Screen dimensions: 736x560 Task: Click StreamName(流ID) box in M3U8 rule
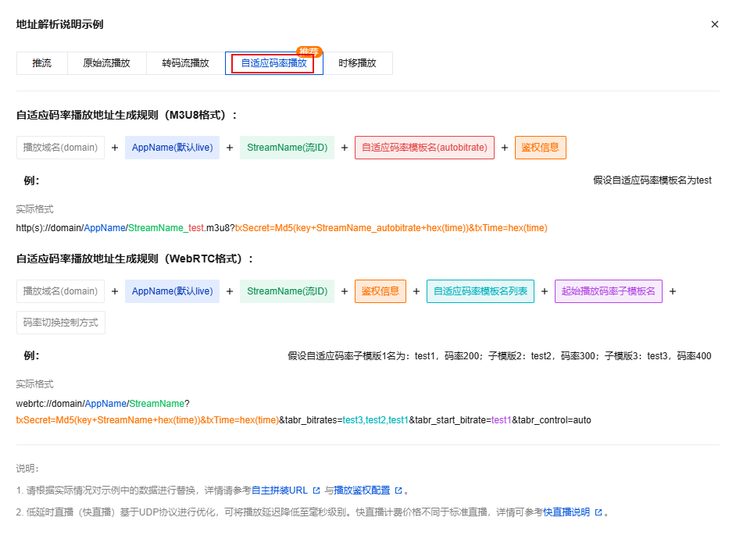pyautogui.click(x=288, y=148)
